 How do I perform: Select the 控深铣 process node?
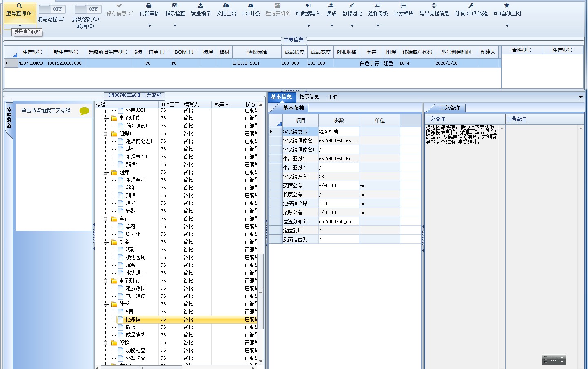click(133, 319)
